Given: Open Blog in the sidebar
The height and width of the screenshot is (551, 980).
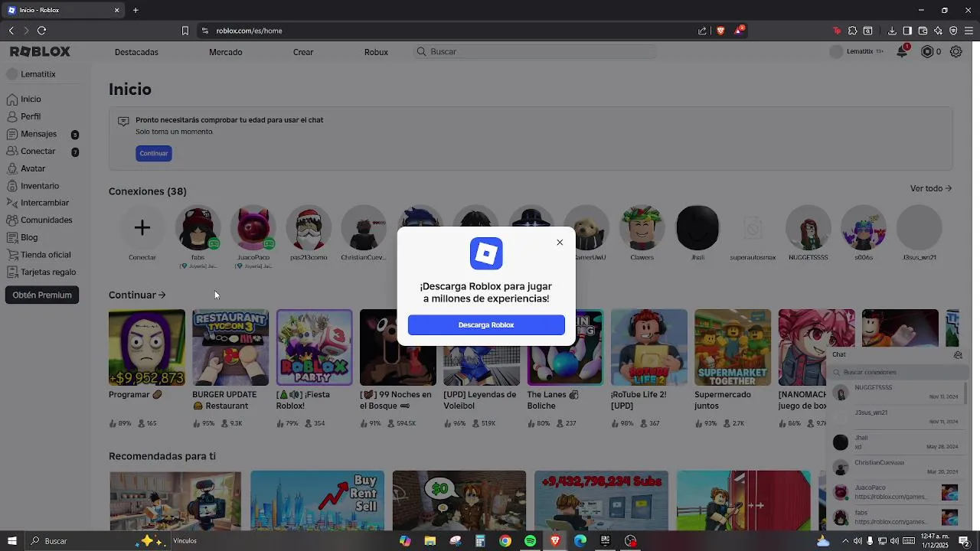Looking at the screenshot, I should 29,237.
